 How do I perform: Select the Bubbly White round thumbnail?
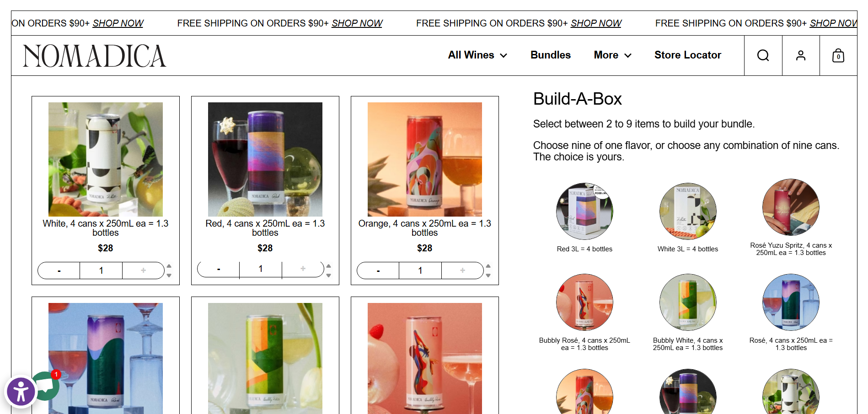pos(688,303)
